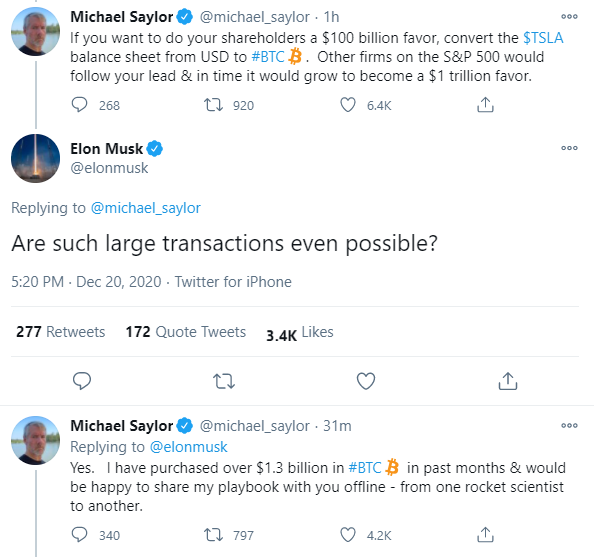Retweet Elon Musk's main tweet
Image resolution: width=594 pixels, height=557 pixels.
tap(224, 381)
